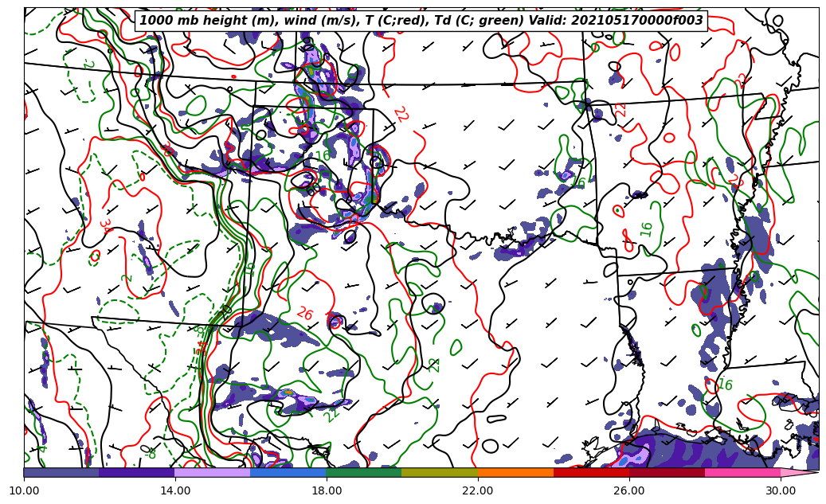Click the 18.00 colorbar tick label
This screenshot has height=504, width=826.
tap(327, 491)
